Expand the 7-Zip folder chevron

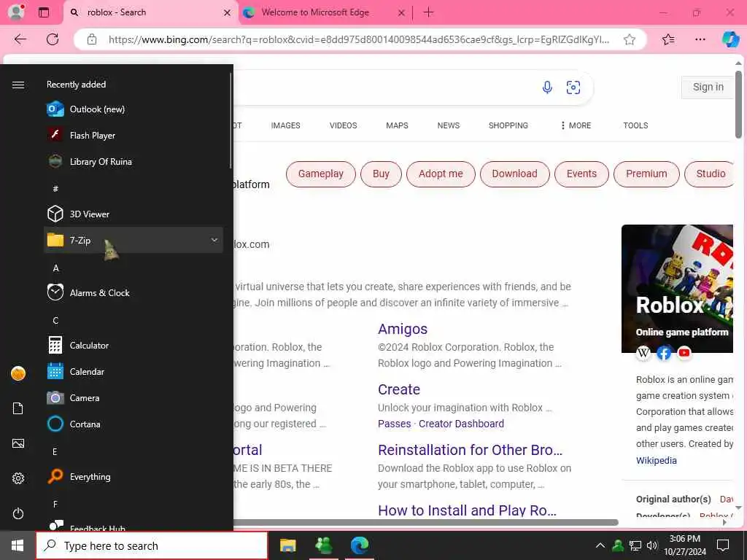click(214, 240)
